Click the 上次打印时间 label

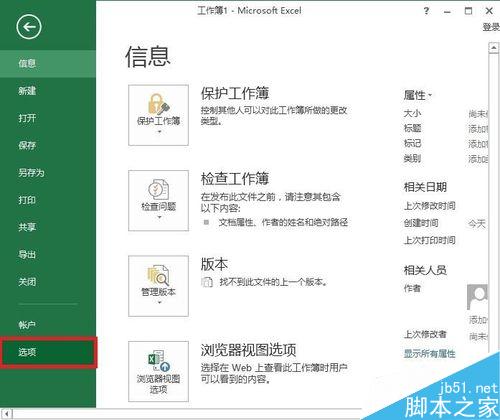click(429, 240)
